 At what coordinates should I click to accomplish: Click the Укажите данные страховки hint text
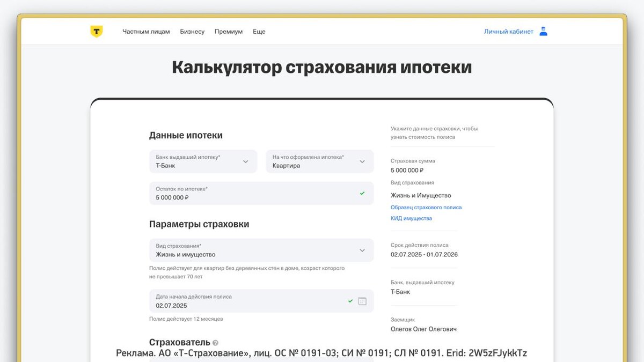[434, 133]
